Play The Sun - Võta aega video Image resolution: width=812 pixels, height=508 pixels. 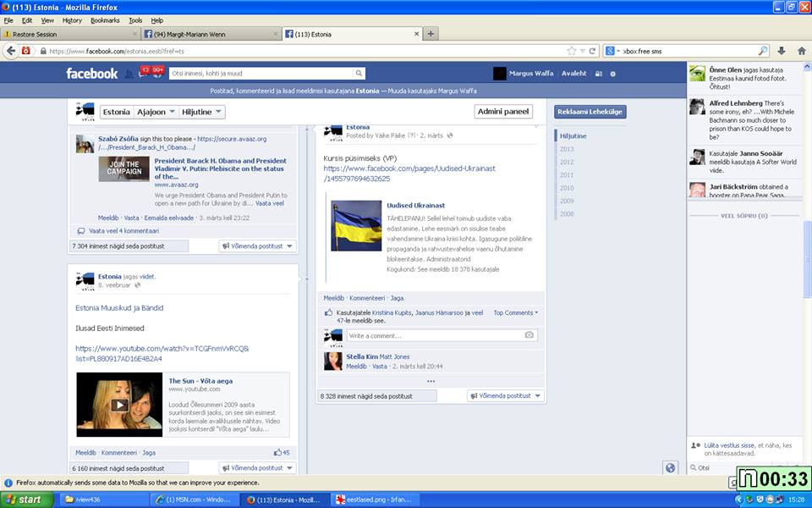[x=119, y=405]
